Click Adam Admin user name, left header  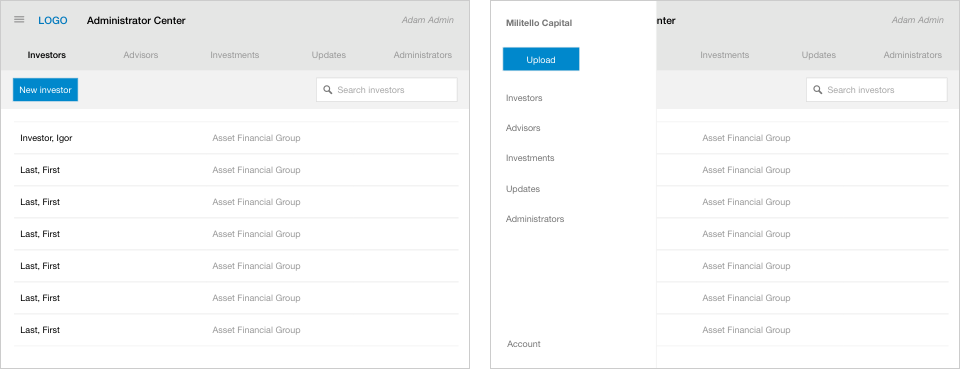click(x=427, y=20)
